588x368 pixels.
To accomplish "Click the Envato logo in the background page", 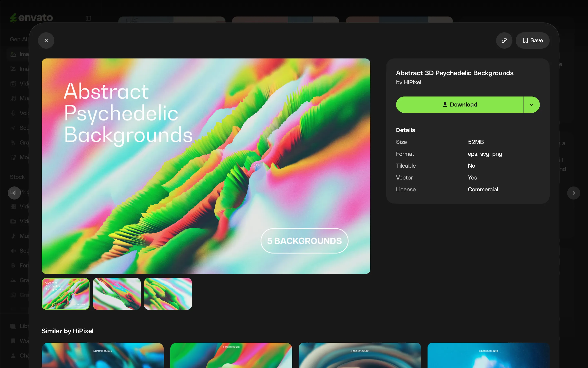I will click(x=31, y=18).
